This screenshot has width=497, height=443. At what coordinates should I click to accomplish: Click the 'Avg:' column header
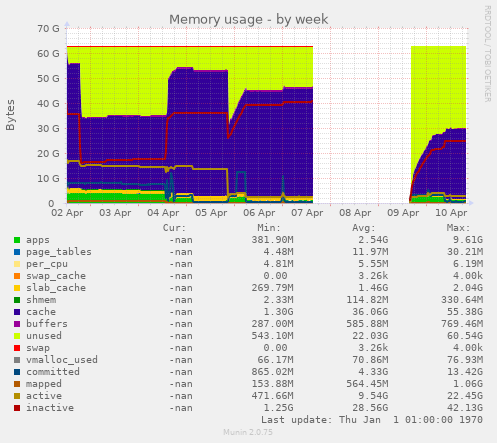364,228
